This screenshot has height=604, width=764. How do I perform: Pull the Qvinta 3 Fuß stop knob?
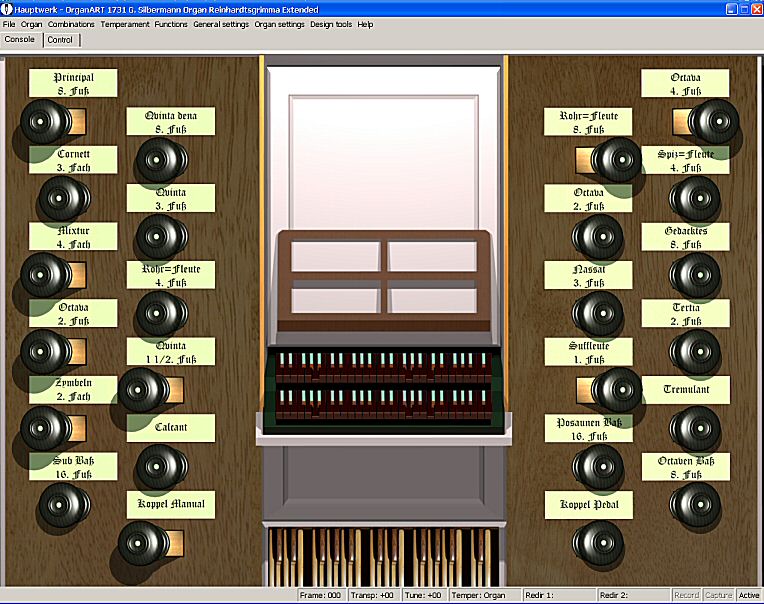(x=162, y=237)
